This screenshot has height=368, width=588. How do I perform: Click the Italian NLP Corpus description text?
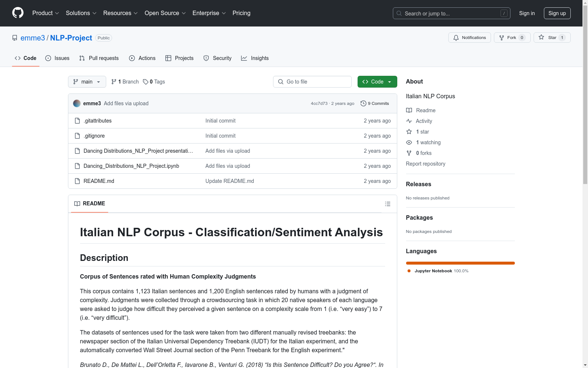pyautogui.click(x=430, y=96)
